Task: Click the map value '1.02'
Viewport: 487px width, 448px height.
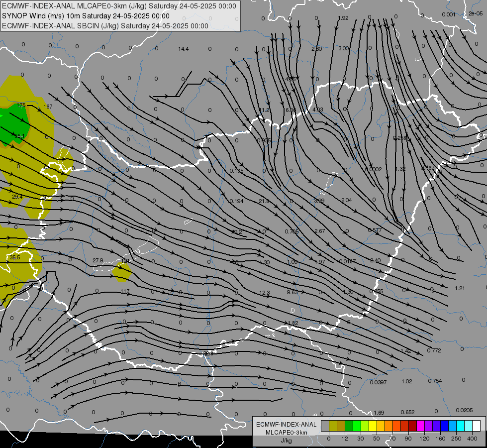Action: [x=407, y=381]
